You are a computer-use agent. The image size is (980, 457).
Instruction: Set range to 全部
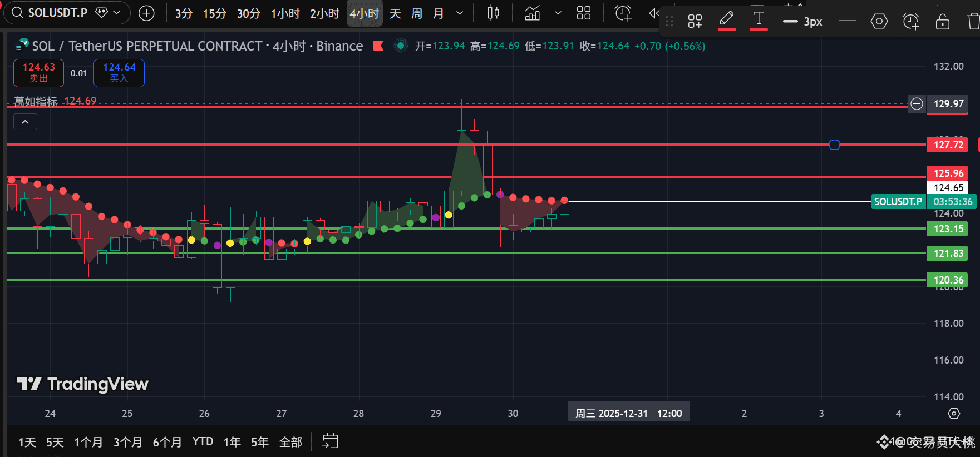click(290, 442)
